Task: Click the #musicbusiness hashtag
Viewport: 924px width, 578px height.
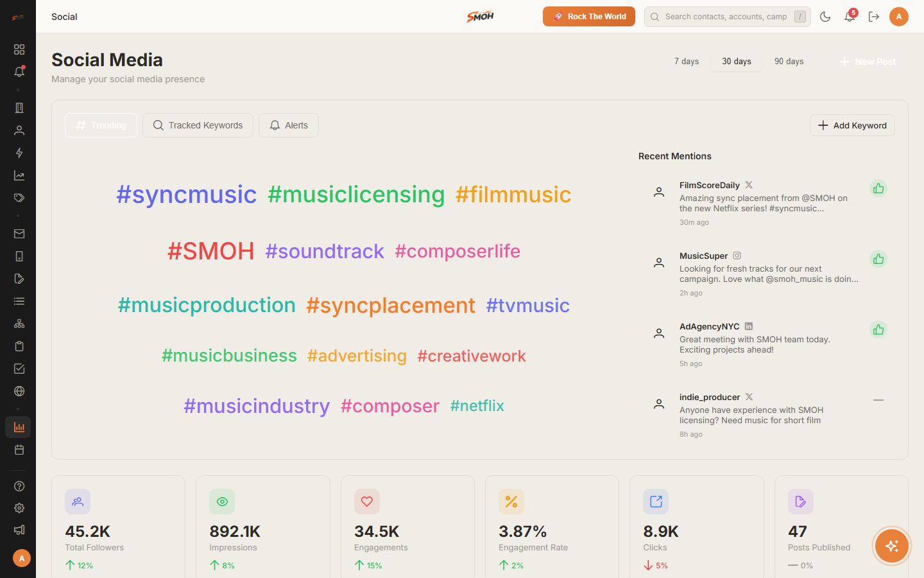Action: (229, 356)
